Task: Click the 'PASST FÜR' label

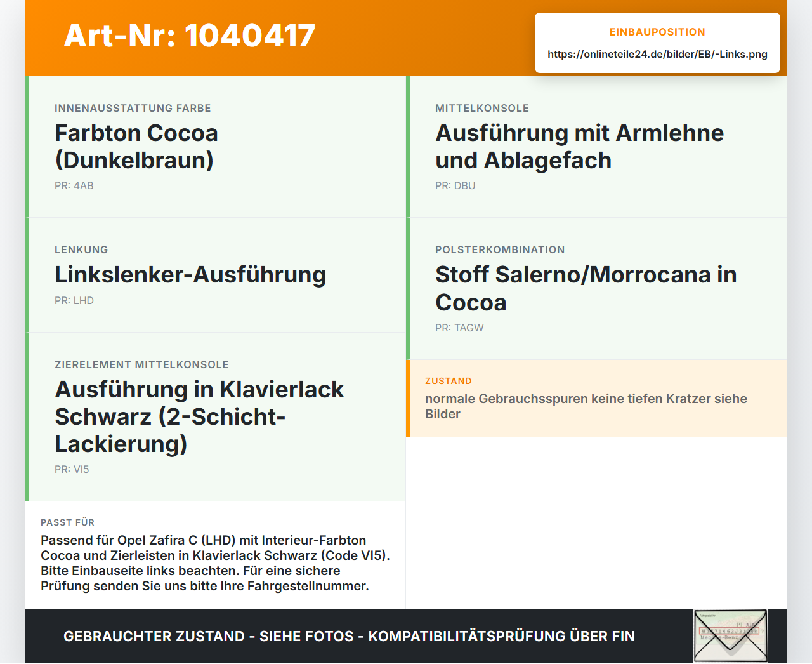Action: point(67,522)
